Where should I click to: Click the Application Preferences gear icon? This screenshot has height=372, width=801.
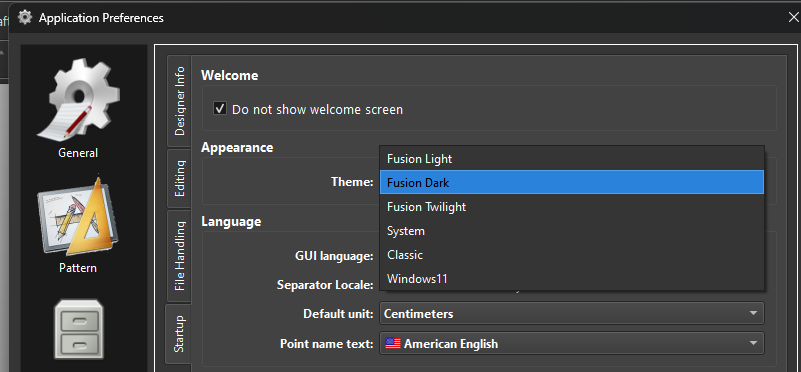pyautogui.click(x=25, y=17)
